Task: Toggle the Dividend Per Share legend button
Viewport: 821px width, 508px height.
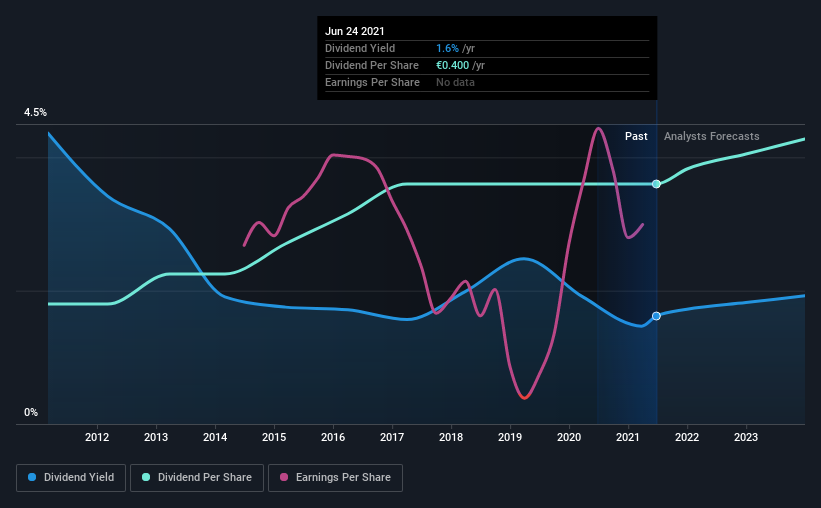Action: [197, 478]
